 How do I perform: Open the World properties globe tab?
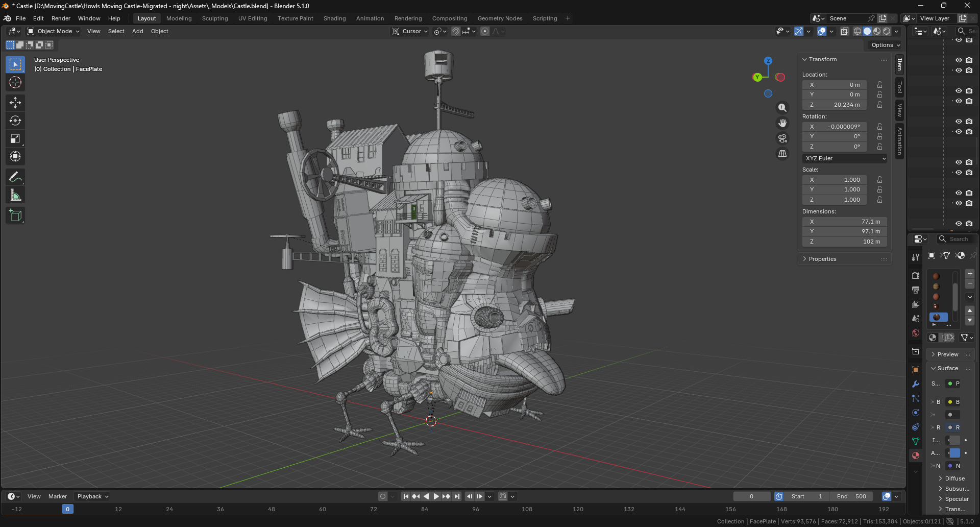916,333
